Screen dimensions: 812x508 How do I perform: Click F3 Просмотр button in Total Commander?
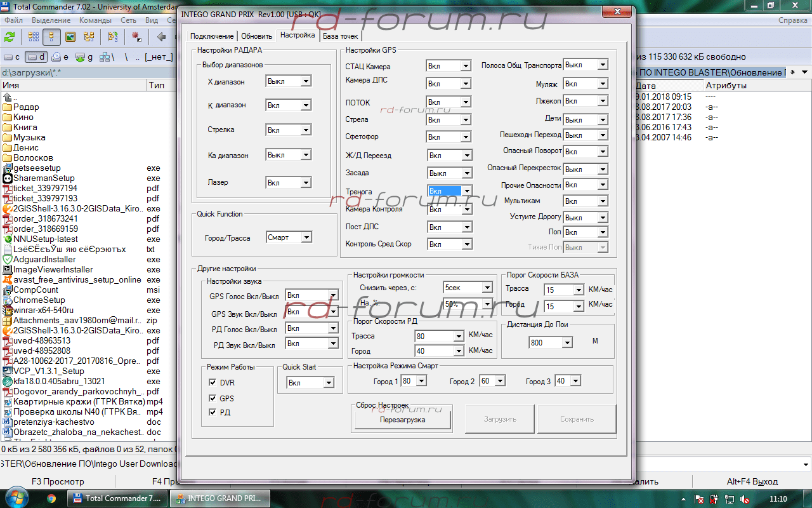58,481
